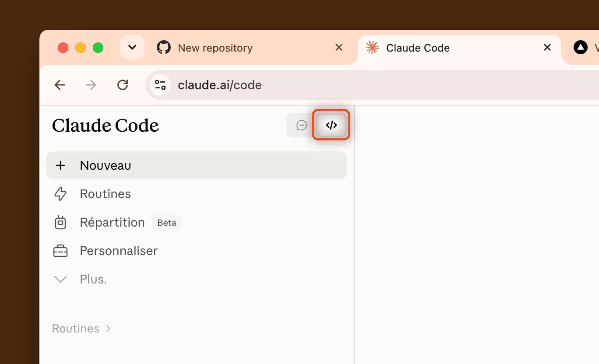The height and width of the screenshot is (364, 599).
Task: Minimize the browser window with yellow button
Action: (81, 48)
